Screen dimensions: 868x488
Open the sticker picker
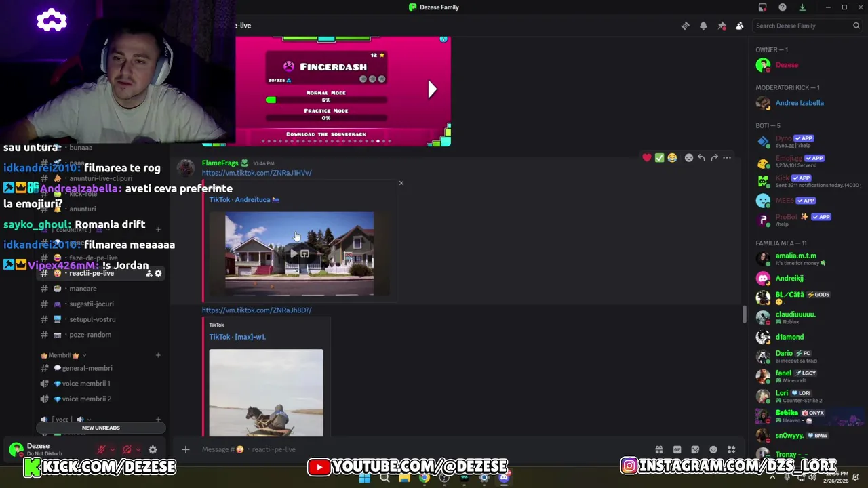tap(695, 449)
